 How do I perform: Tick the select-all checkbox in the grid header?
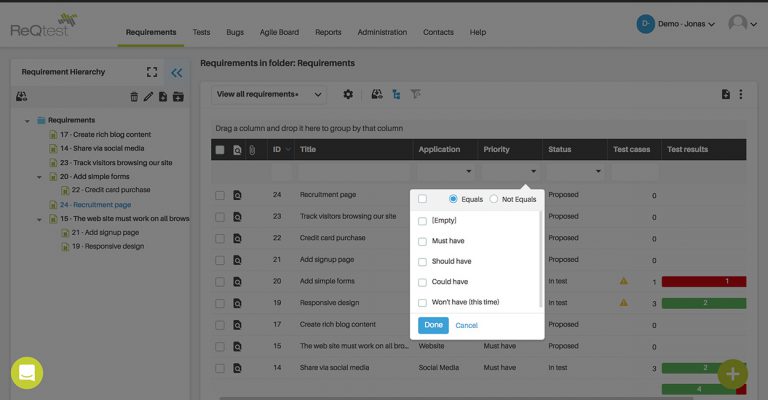[220, 150]
